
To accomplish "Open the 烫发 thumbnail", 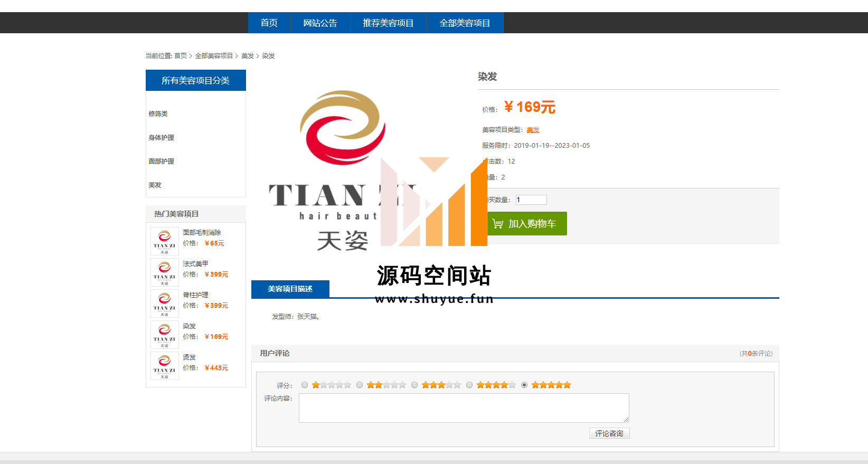I will [x=165, y=366].
